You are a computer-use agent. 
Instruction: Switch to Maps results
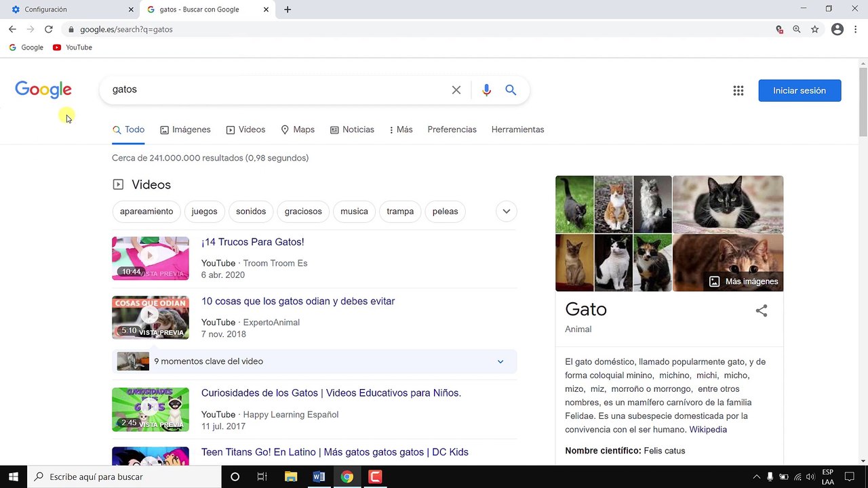click(x=298, y=129)
